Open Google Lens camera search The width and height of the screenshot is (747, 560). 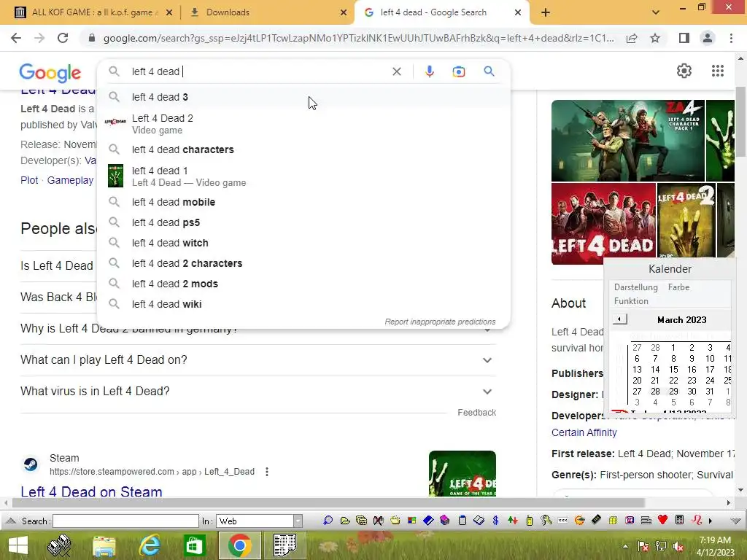458,71
